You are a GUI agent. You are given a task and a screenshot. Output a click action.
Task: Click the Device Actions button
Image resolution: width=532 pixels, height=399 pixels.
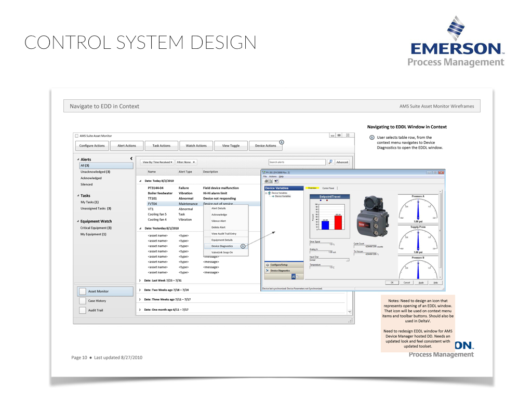(265, 145)
